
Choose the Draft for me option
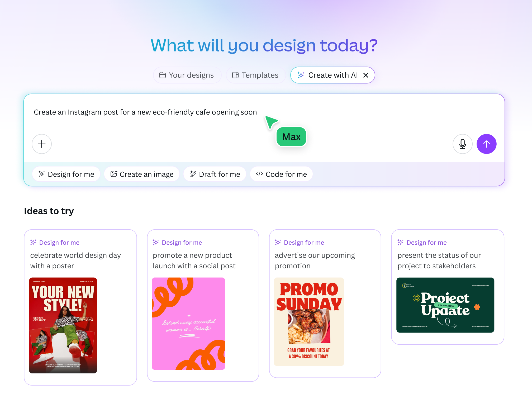[215, 174]
